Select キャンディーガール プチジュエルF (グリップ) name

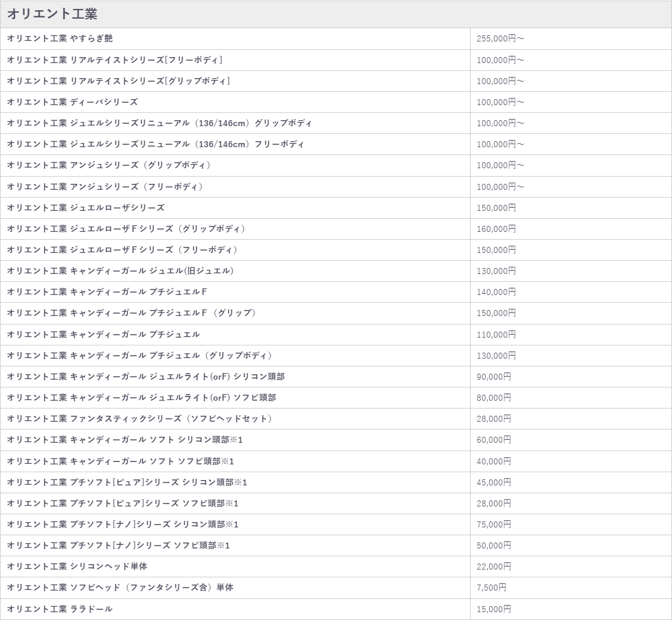(x=132, y=313)
